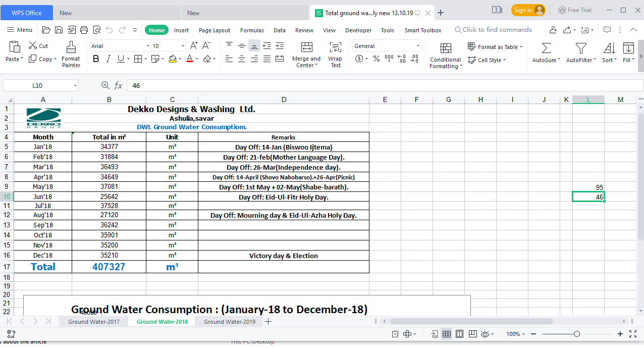Screen dimensions: 644x348
Task: Click the Sign in button
Action: [528, 10]
